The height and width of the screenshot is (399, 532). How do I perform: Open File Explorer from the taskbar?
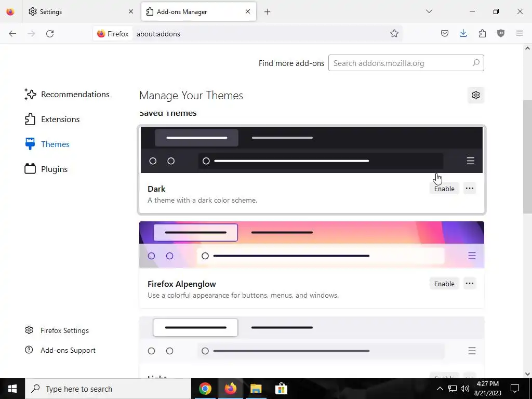(x=256, y=389)
